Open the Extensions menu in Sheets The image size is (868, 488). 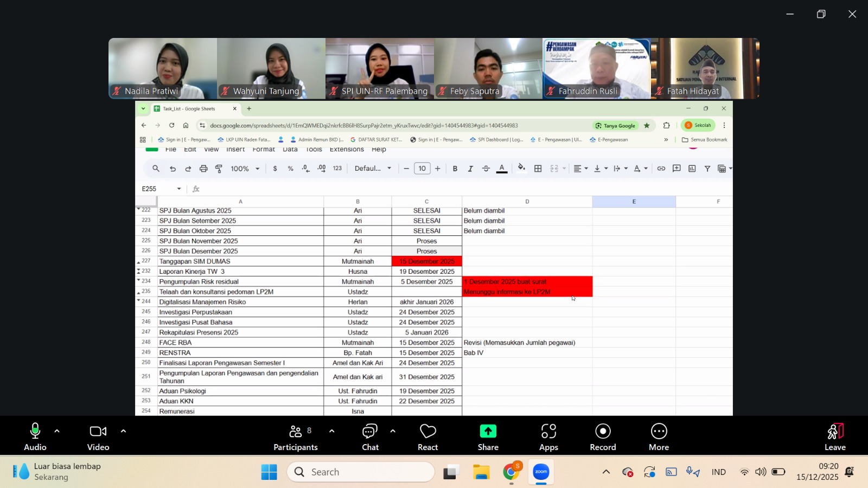(x=347, y=150)
